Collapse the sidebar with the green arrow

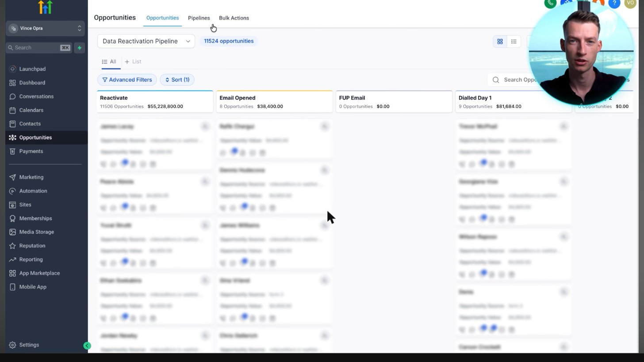[x=87, y=346]
